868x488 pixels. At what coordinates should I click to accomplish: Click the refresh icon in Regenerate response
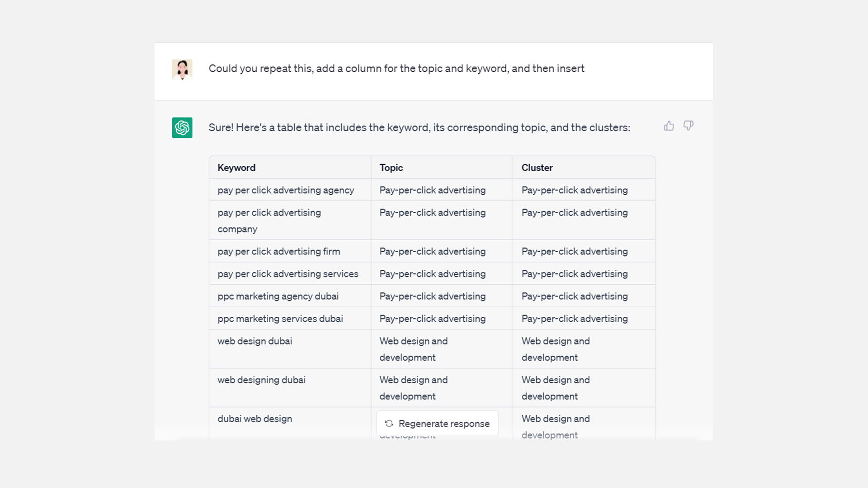click(x=389, y=423)
